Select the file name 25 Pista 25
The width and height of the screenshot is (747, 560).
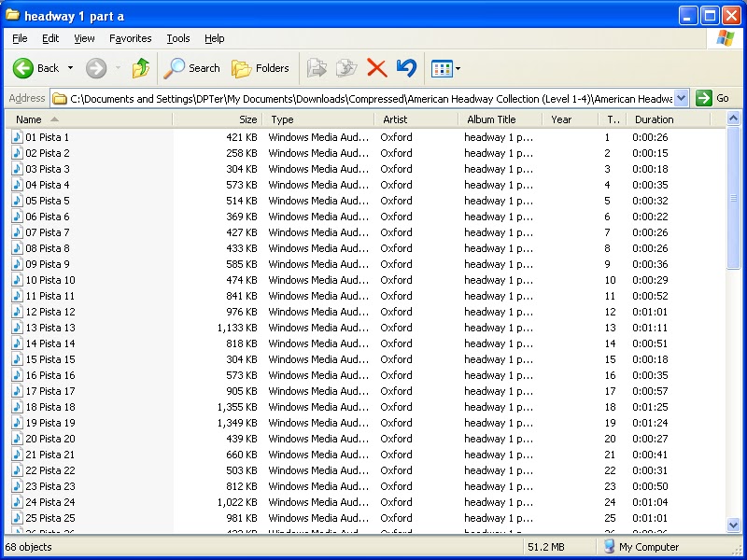coord(50,518)
